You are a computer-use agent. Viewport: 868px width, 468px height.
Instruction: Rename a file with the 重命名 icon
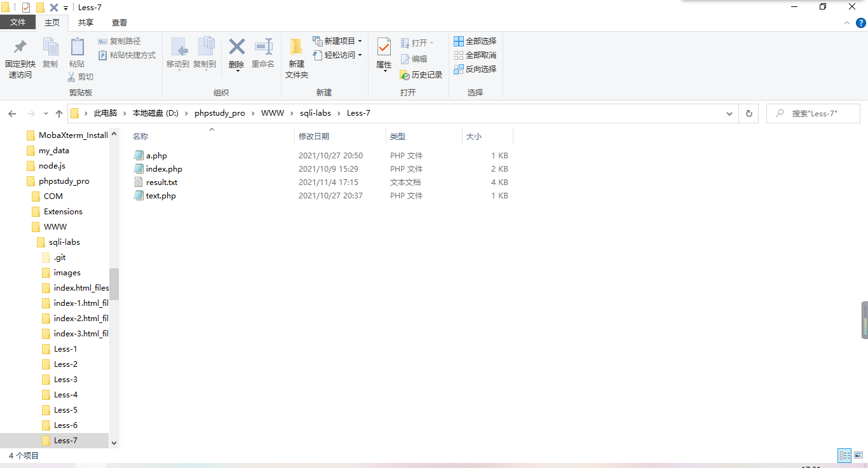coord(262,53)
